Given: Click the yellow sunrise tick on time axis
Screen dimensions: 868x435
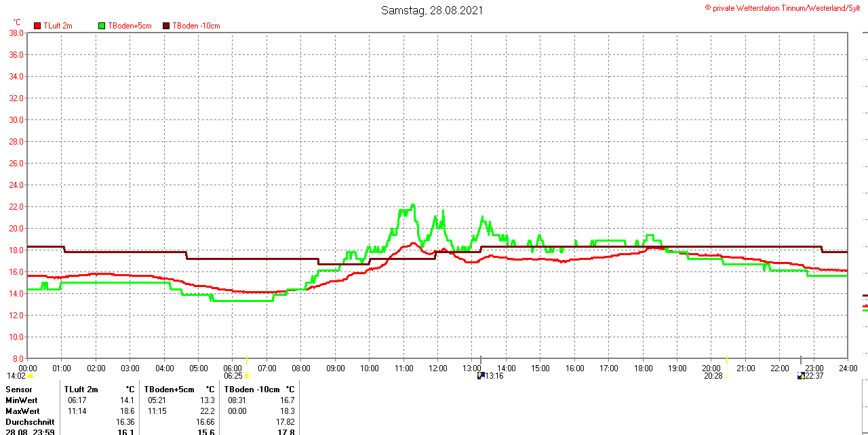Looking at the screenshot, I should (x=247, y=360).
